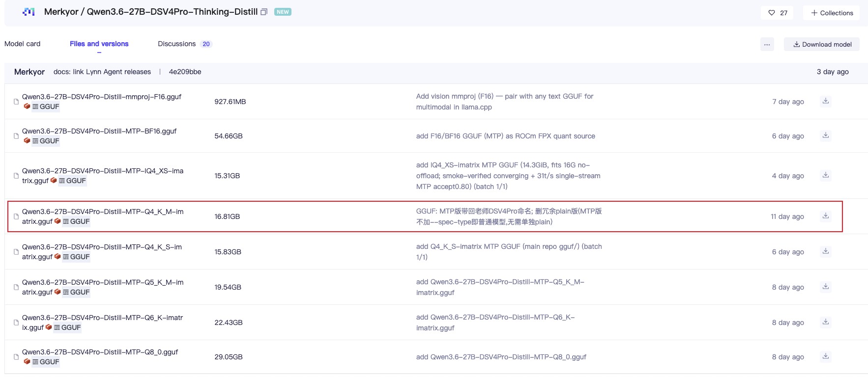
Task: Open the MTP-Q4_K_M-imatrix.gguf file
Action: point(103,216)
